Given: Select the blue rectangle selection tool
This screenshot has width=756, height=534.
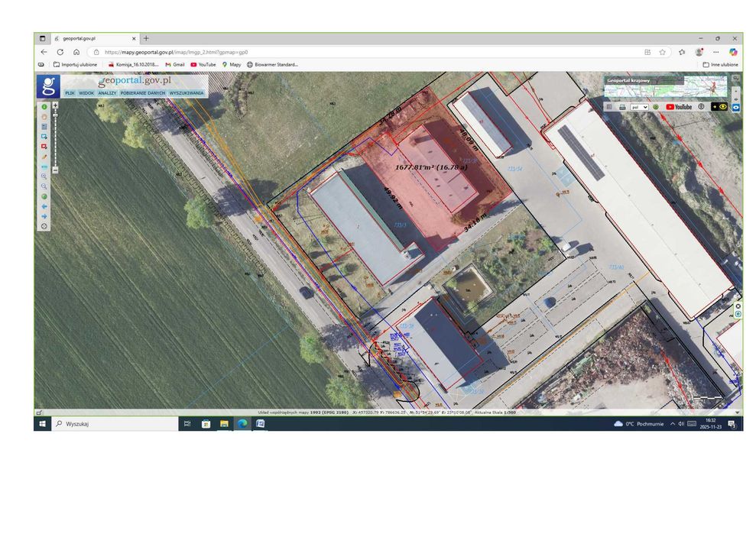Looking at the screenshot, I should pos(44,137).
